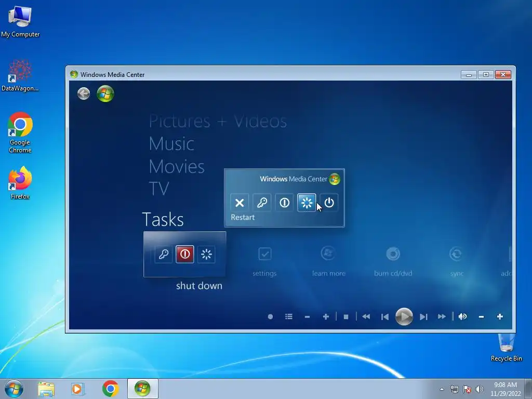This screenshot has height=399, width=532.
Task: Click the network icon in system tray
Action: click(x=454, y=390)
